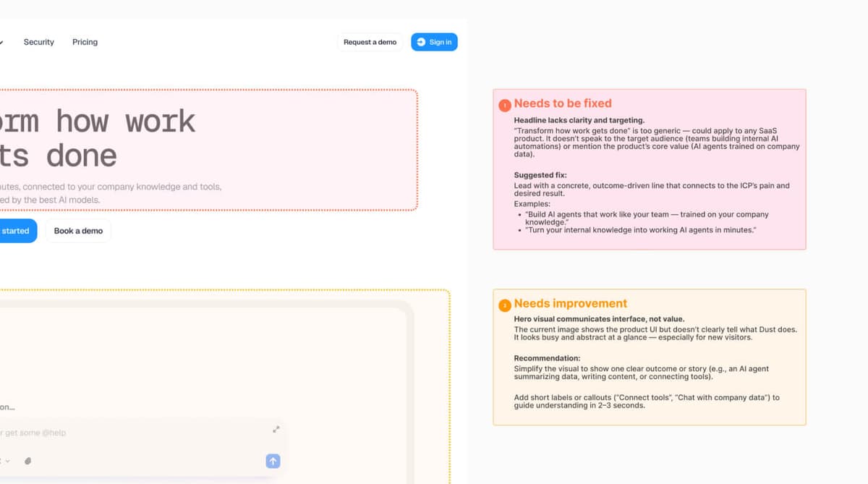Click the paperclip attachment icon

pyautogui.click(x=28, y=461)
